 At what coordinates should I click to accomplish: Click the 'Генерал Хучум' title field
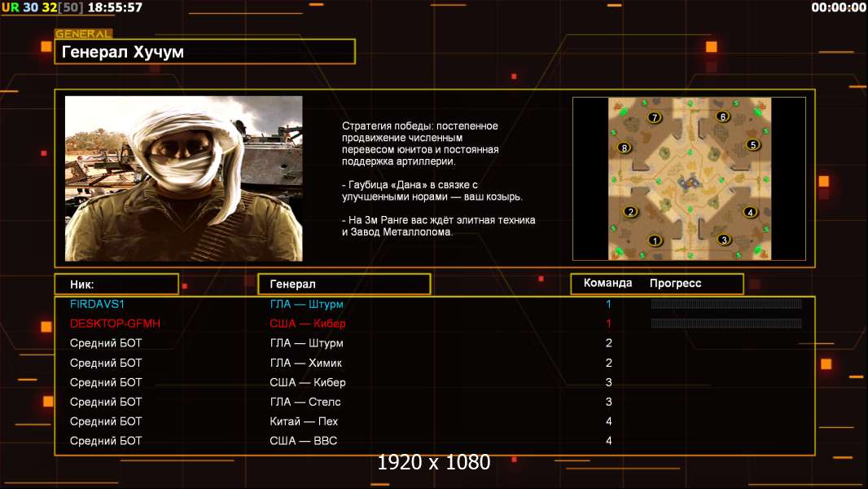(205, 51)
